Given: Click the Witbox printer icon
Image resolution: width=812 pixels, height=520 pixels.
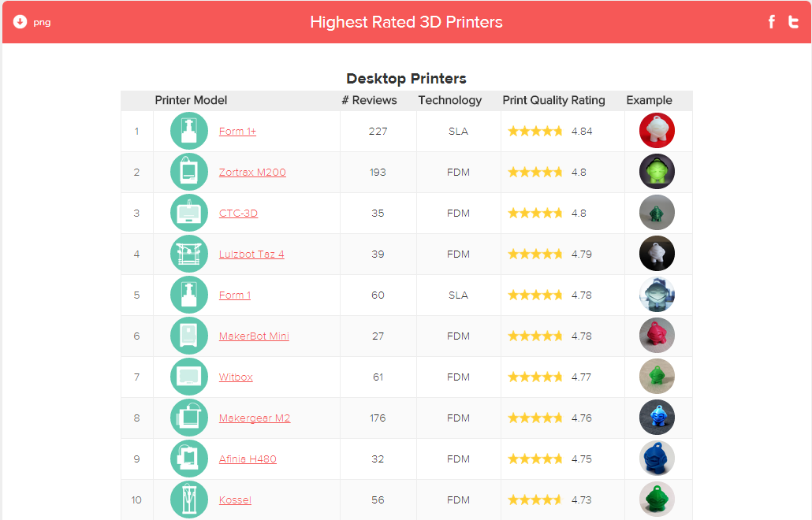Looking at the screenshot, I should (x=189, y=377).
